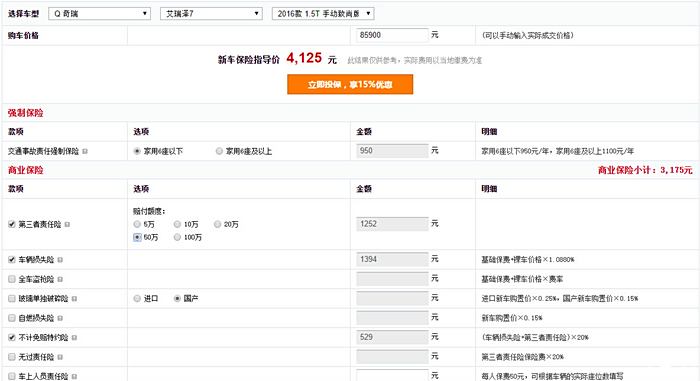
Task: Click info icon beside 不计免赔特约险
Action: tap(74, 338)
